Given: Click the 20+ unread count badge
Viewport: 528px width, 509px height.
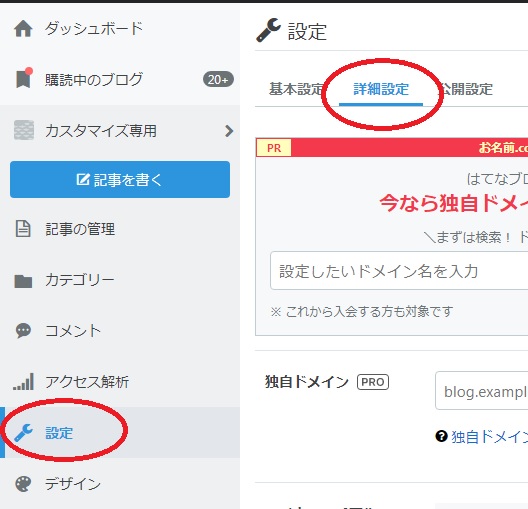Looking at the screenshot, I should [x=218, y=79].
